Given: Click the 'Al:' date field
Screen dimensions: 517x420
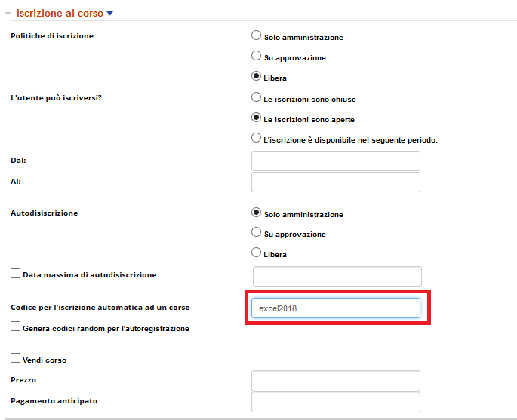Looking at the screenshot, I should (x=335, y=182).
